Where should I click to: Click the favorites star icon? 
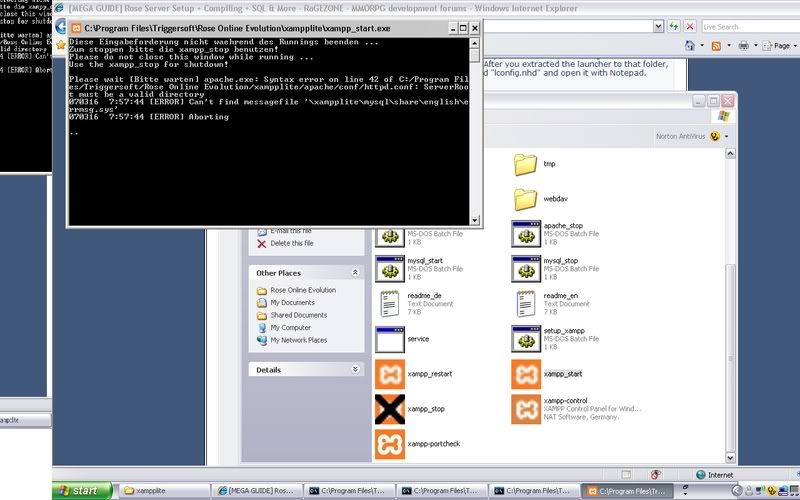(x=61, y=45)
